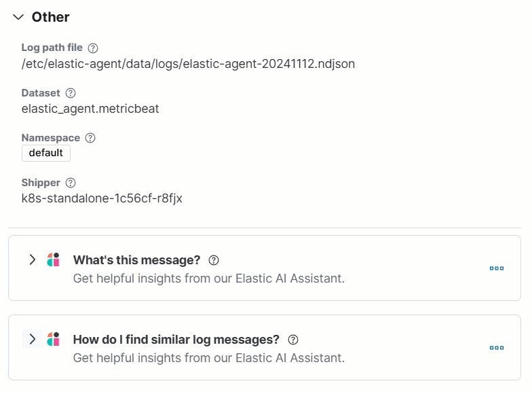This screenshot has width=532, height=394.
Task: Click the Namespace help icon
Action: pos(90,138)
